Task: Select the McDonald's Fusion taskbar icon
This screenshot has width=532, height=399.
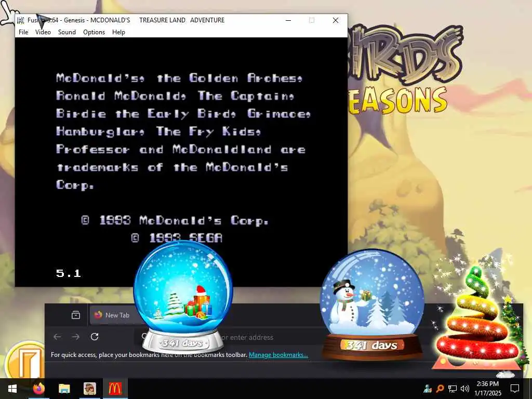Action: 115,389
